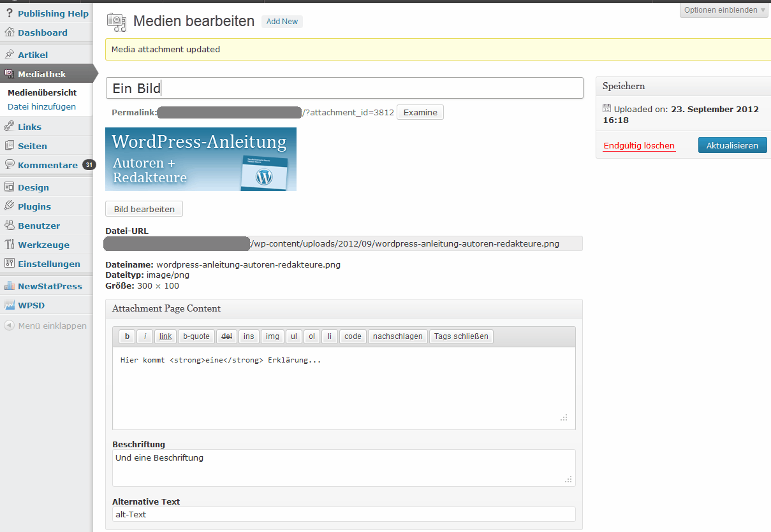This screenshot has width=771, height=532.
Task: Open the Medienübersicht submenu link
Action: click(x=42, y=92)
